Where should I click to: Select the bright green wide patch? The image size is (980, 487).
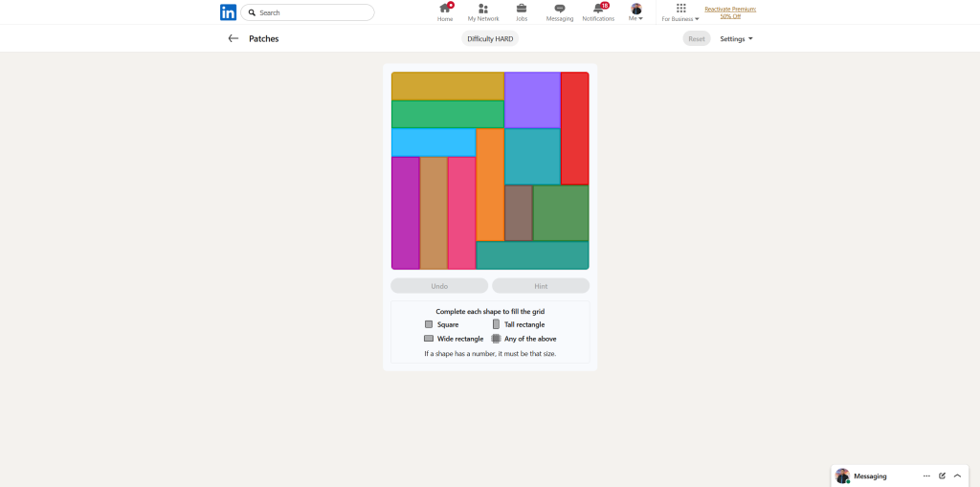coord(448,115)
